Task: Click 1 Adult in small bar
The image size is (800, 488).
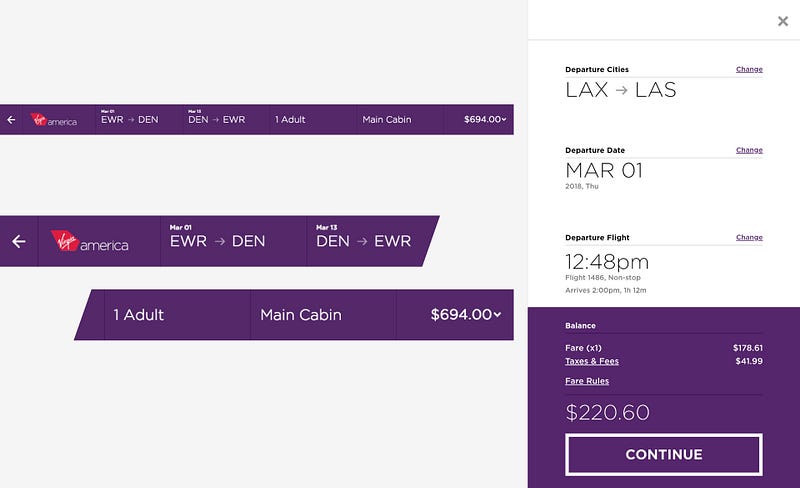Action: tap(290, 120)
